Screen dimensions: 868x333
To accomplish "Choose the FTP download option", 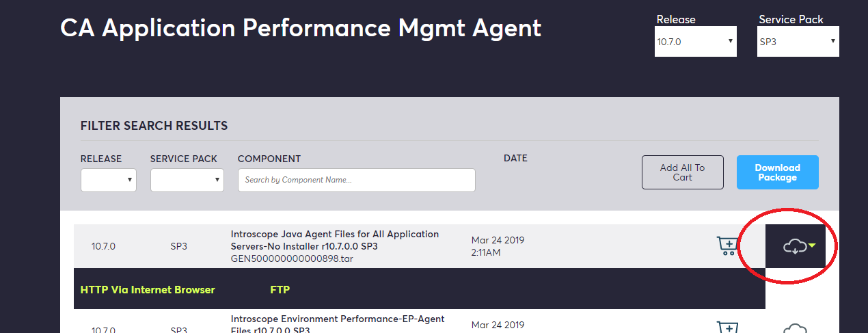I will coord(280,290).
